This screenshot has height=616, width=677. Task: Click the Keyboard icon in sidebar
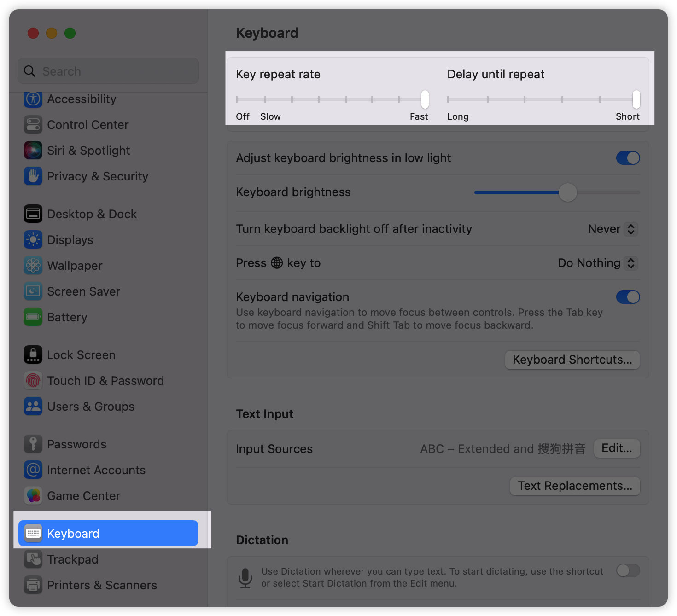[33, 534]
